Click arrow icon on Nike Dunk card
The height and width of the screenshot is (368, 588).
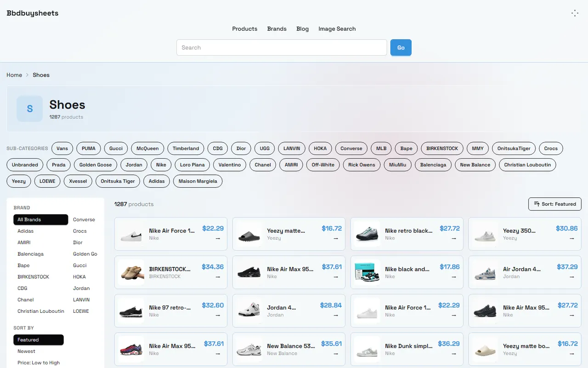(454, 354)
